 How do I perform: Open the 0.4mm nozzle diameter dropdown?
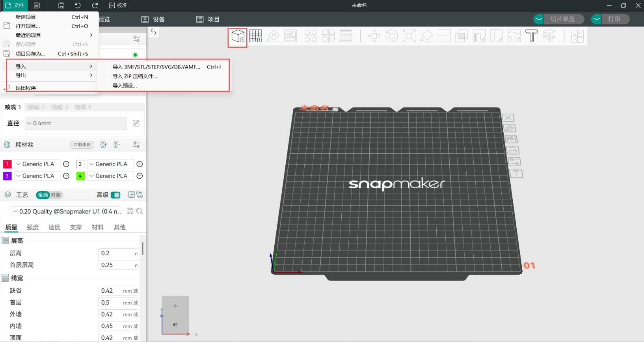click(75, 123)
